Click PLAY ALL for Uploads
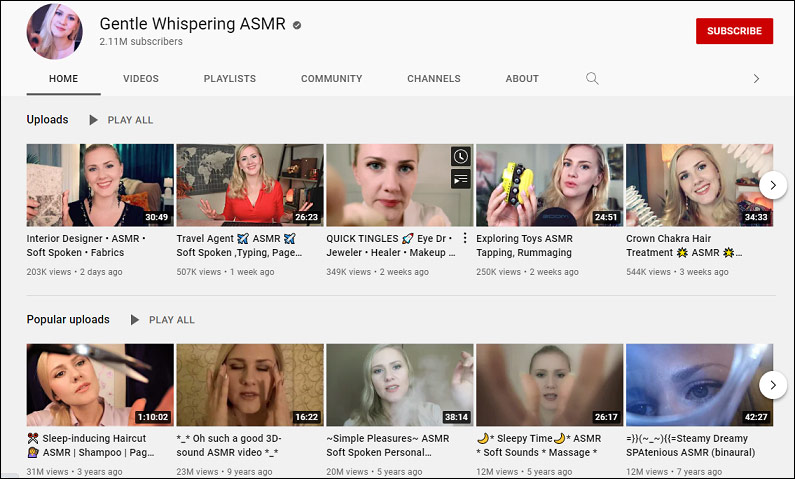Viewport: 795px width, 479px height. (x=130, y=120)
